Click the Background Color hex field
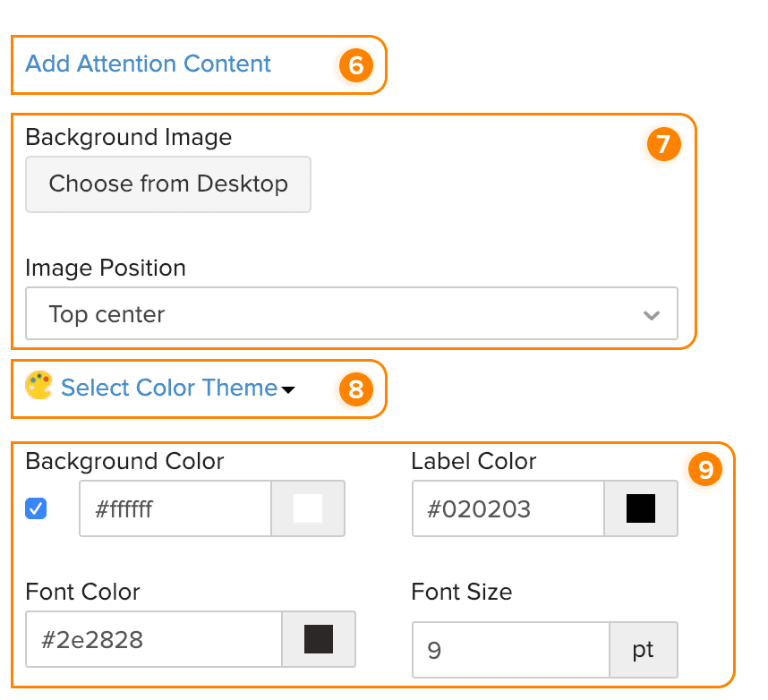The height and width of the screenshot is (700, 768). point(175,509)
